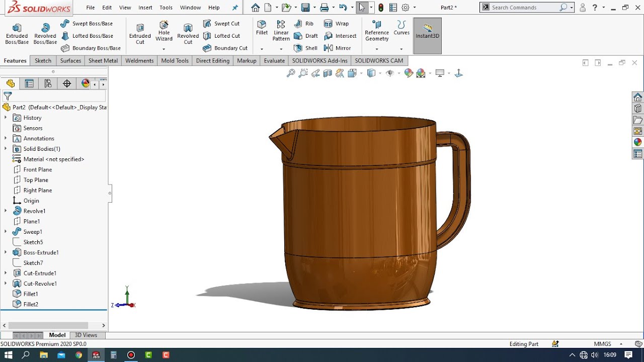This screenshot has width=644, height=362.
Task: Click the Rib tool
Action: pyautogui.click(x=303, y=24)
